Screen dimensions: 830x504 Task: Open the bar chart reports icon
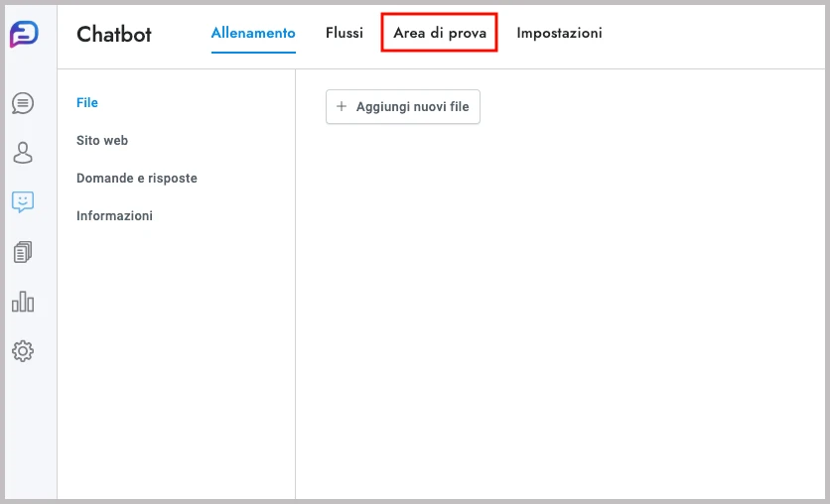23,302
